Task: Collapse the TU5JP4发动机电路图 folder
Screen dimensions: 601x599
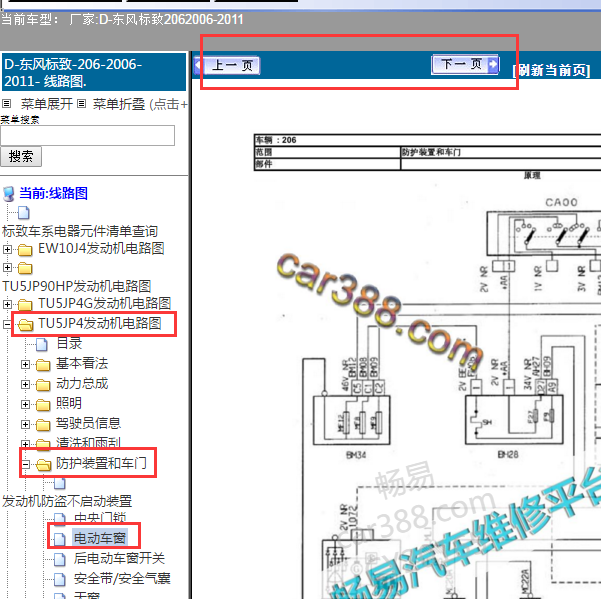Action: point(7,325)
